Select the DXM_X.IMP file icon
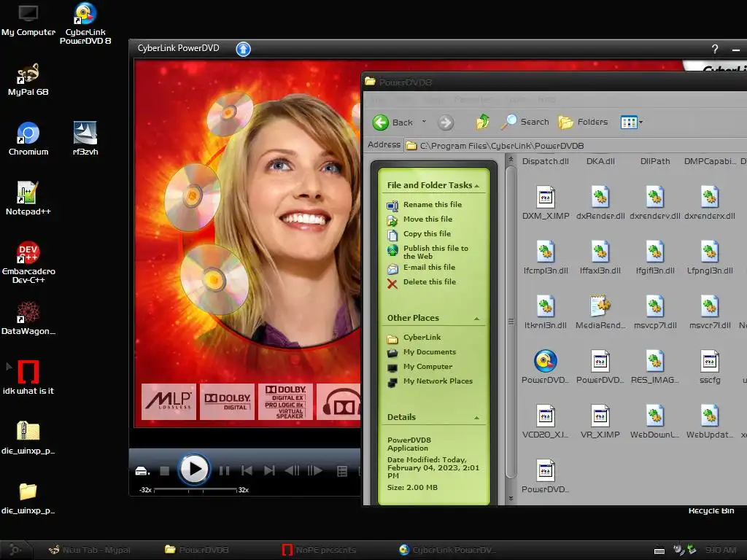 [546, 197]
